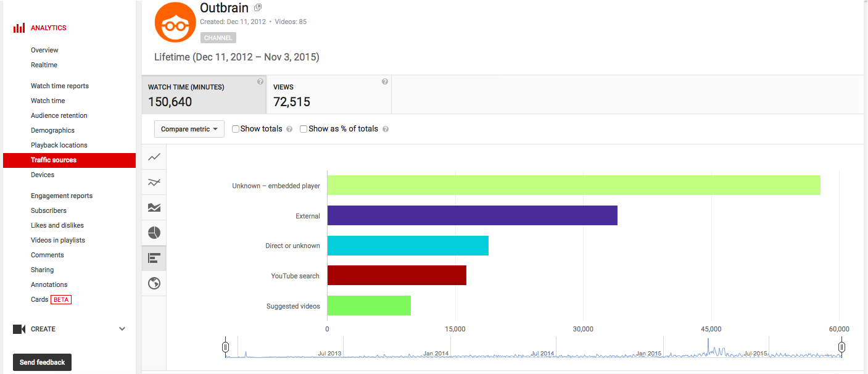The height and width of the screenshot is (374, 868).
Task: Select the Views metric tab
Action: click(329, 94)
